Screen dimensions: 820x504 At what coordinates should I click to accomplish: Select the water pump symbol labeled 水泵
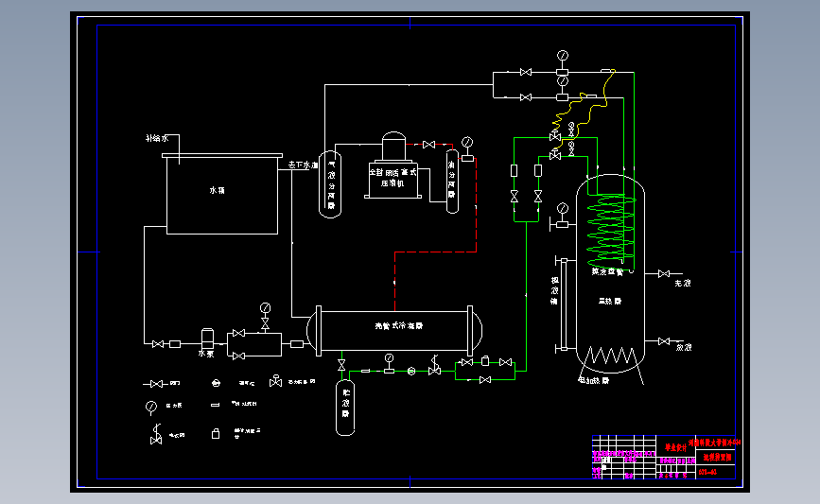tap(207, 339)
